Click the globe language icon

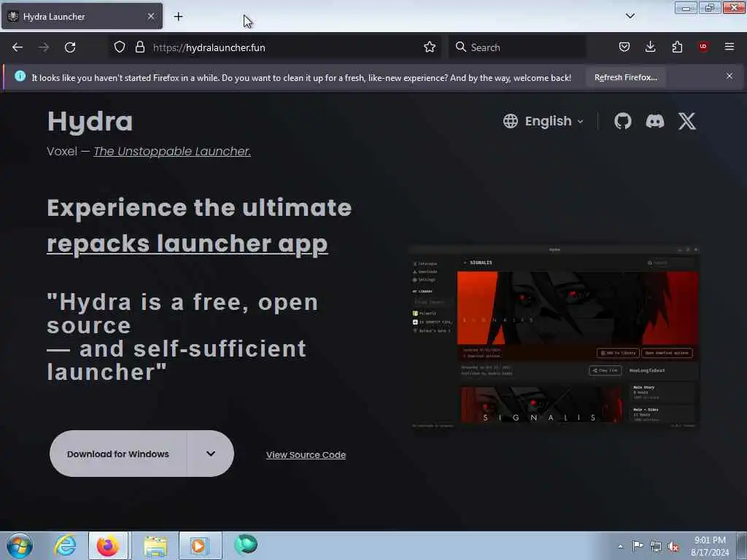[510, 121]
